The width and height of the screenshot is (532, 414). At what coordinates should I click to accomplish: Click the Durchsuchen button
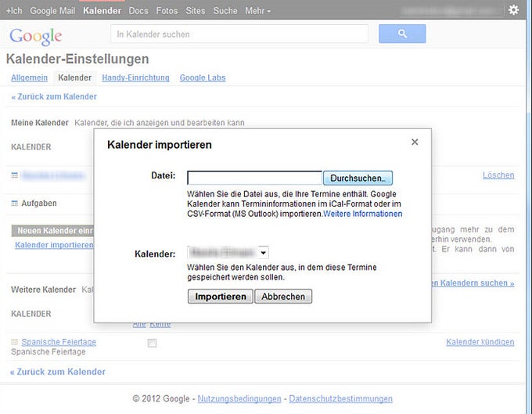[358, 178]
